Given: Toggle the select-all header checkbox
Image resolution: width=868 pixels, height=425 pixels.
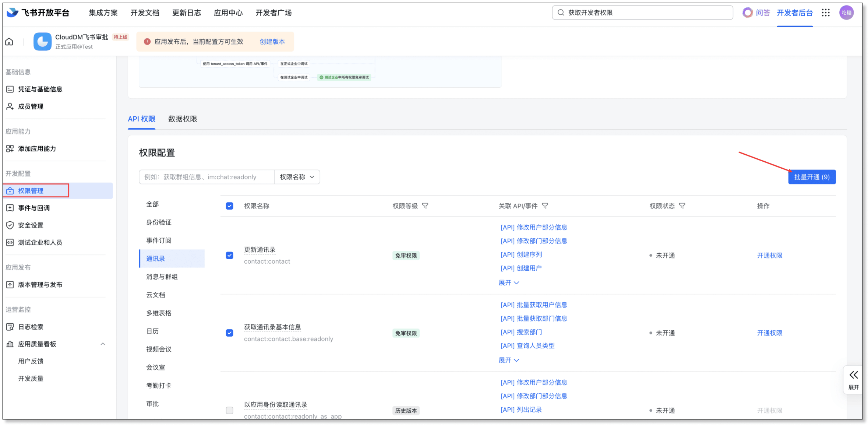Looking at the screenshot, I should [229, 206].
